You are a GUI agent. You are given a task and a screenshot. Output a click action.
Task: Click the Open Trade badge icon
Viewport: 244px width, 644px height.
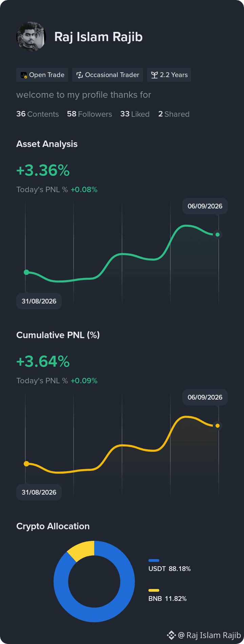24,75
